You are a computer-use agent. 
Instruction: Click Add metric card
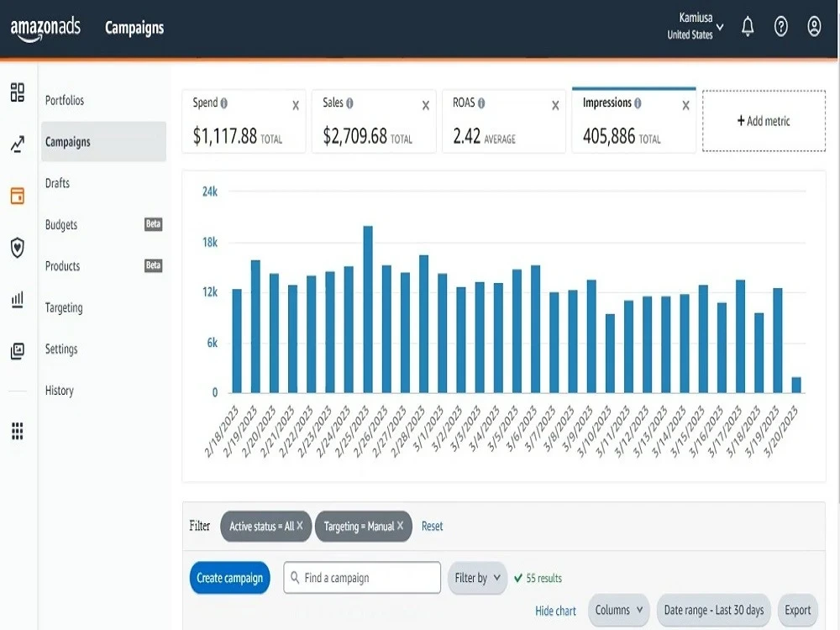pyautogui.click(x=764, y=121)
